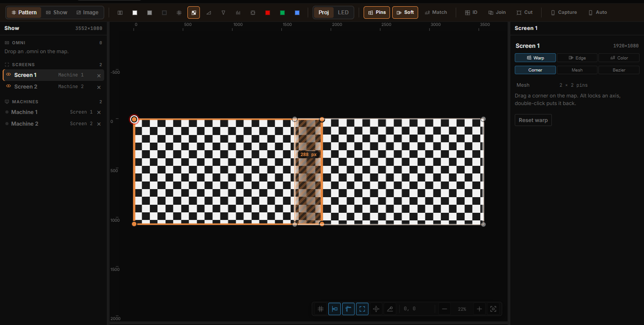Remove Screen 2 from the screens list
Image resolution: width=644 pixels, height=325 pixels.
[99, 87]
